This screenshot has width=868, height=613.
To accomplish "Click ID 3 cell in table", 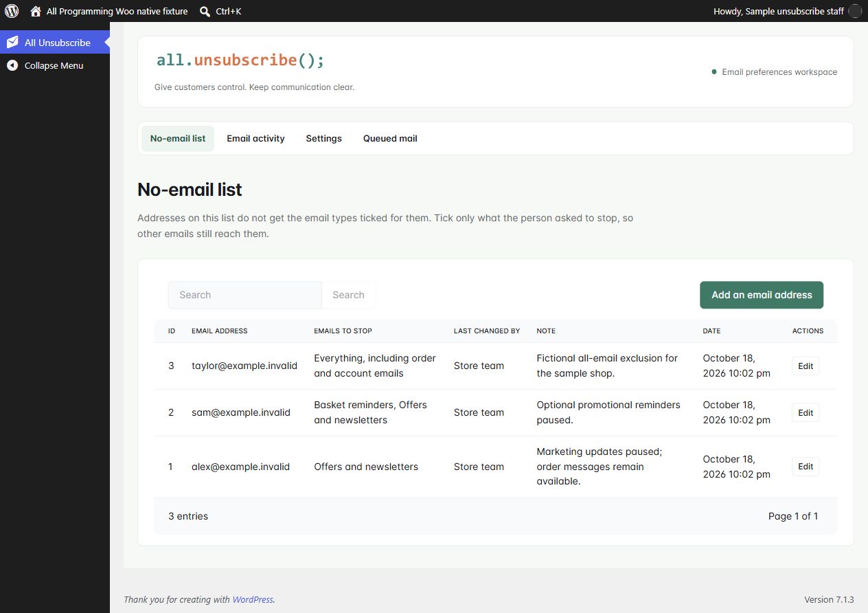I will click(x=171, y=366).
